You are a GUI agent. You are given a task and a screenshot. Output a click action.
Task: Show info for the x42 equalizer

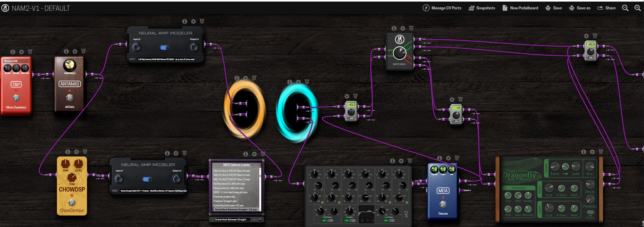392,161
